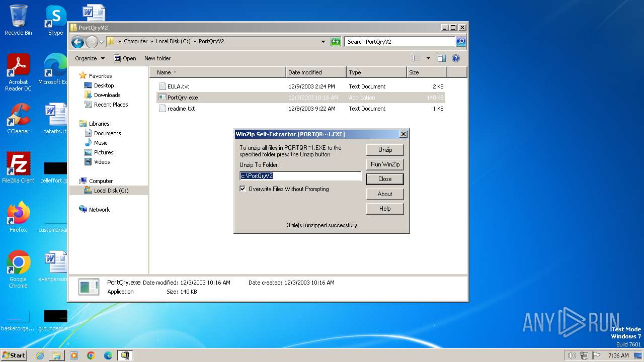This screenshot has width=644, height=362.
Task: Open Documents library
Action: (x=107, y=133)
